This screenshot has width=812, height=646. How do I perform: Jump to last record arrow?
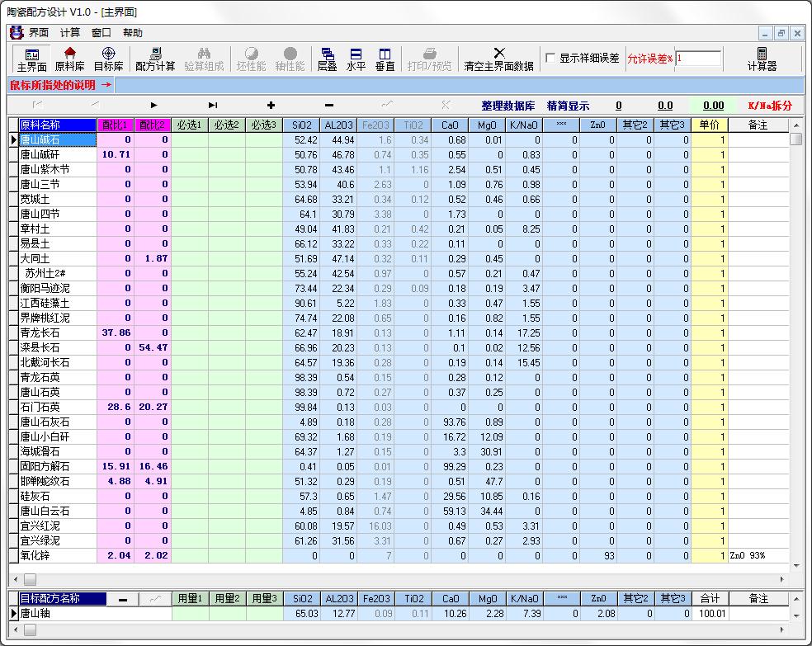[x=213, y=105]
